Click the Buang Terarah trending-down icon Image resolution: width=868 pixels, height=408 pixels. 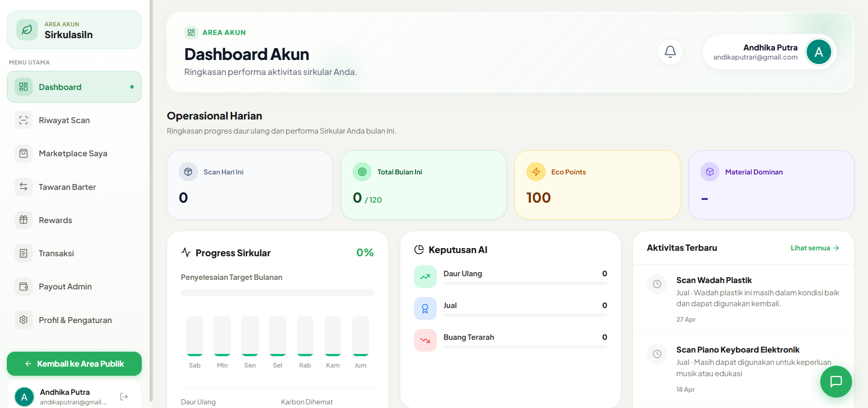coord(425,340)
